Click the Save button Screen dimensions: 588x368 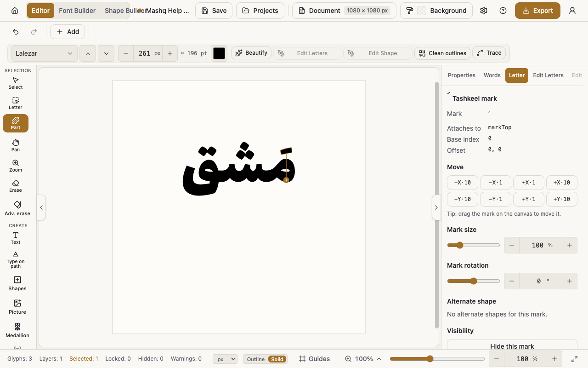(x=214, y=11)
